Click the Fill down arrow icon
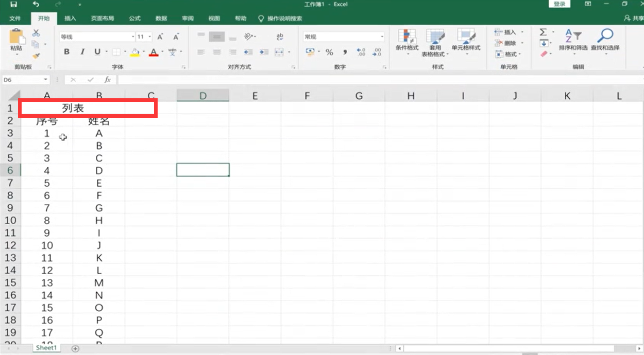Viewport: 644px width, 355px height. point(543,43)
